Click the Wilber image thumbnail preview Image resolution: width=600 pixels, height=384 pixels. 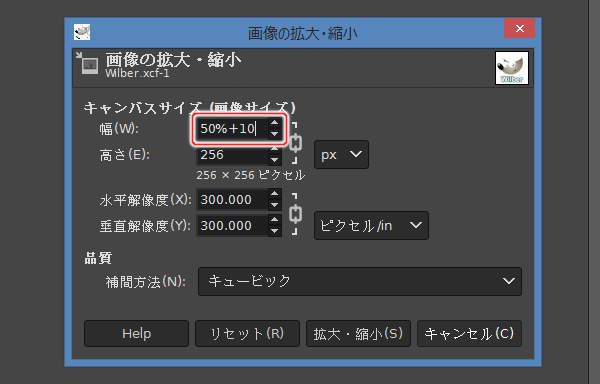(512, 68)
